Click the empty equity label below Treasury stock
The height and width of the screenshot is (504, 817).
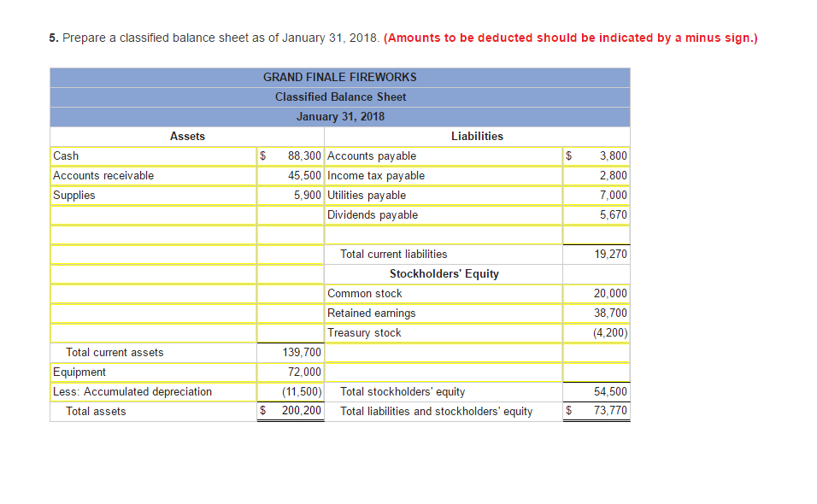click(x=444, y=353)
